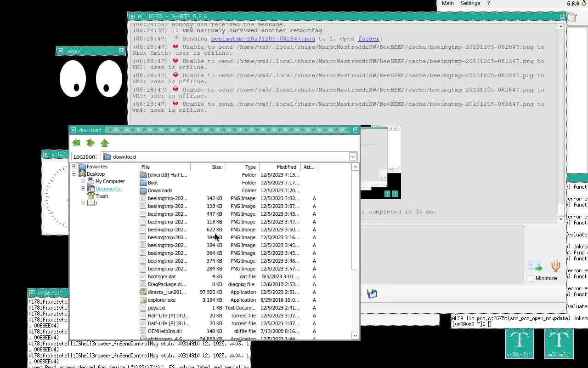The width and height of the screenshot is (588, 368).
Task: Click the BeeBEEP message input field
Action: point(442,254)
